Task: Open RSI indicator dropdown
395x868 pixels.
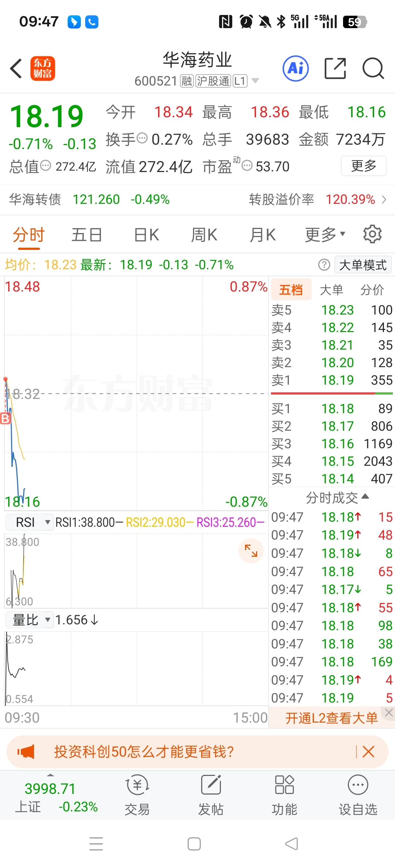Action: [x=29, y=522]
